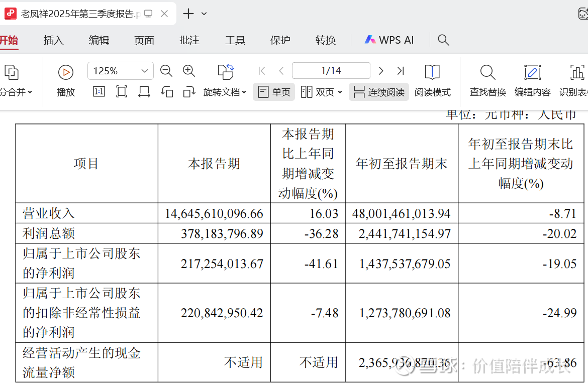Click the cell 14,645,610,096.66
Image resolution: width=588 pixels, height=384 pixels.
(x=214, y=213)
